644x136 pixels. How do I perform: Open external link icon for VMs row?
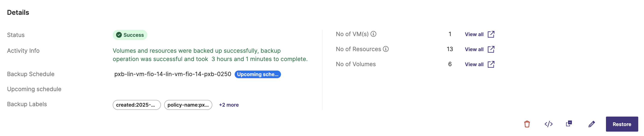491,34
